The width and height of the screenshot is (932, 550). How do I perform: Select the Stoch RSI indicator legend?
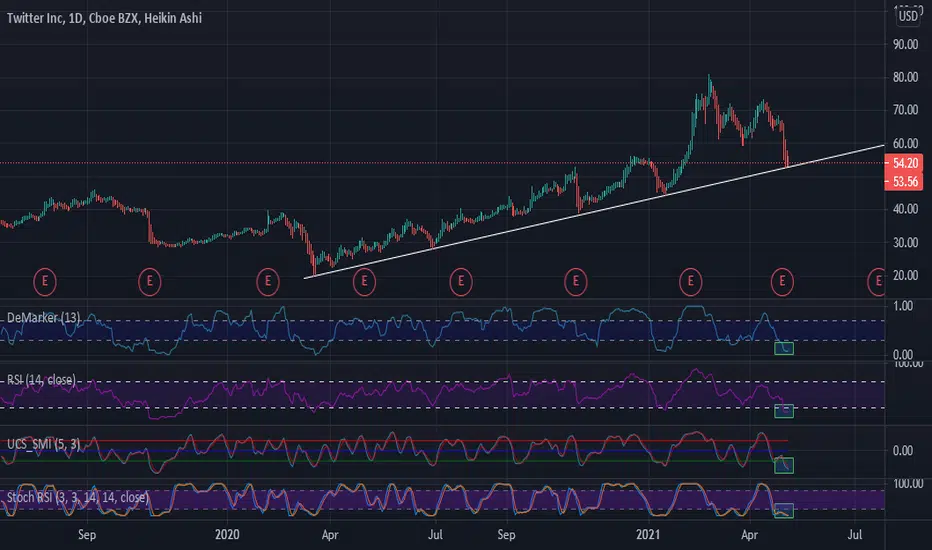click(77, 497)
